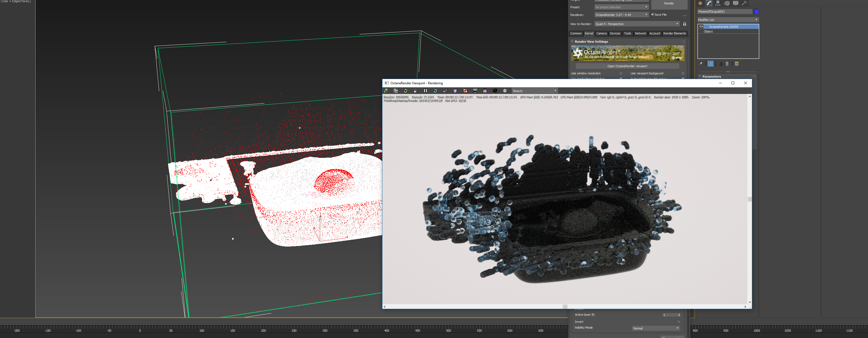The image size is (868, 338).
Task: Click the PhoenixFDLiquid001 object name field
Action: pos(724,12)
